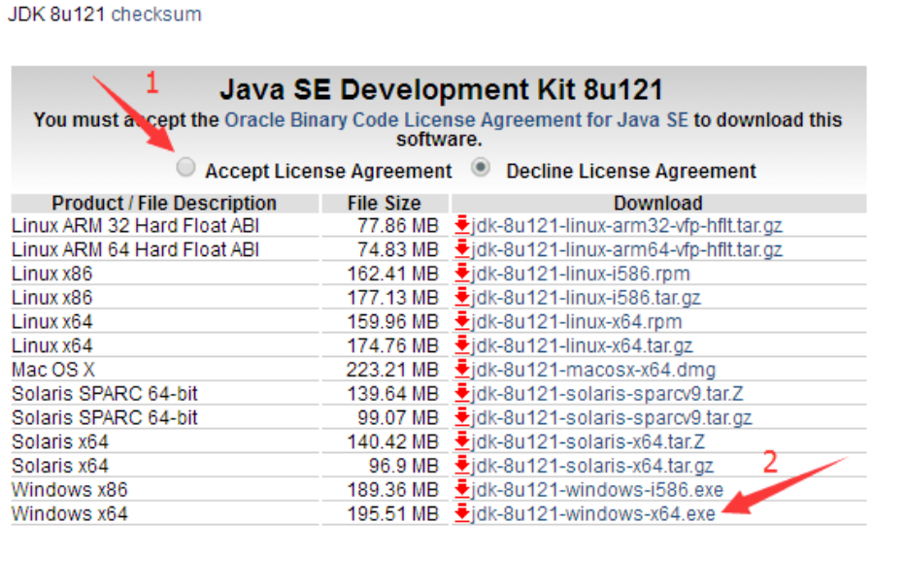Click download arrow icon for linux-arm64-vfp-hflt.tar.gz
The width and height of the screenshot is (907, 588).
coord(462,248)
